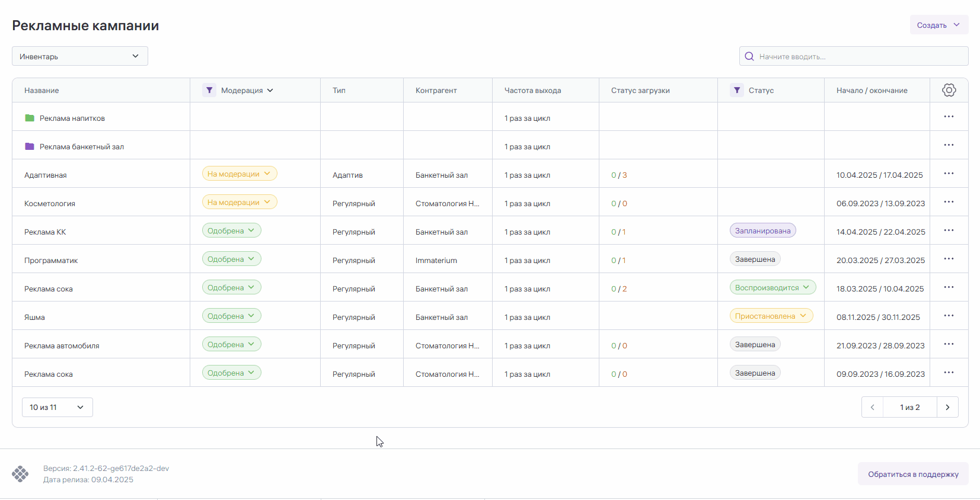Go to the next page arrow
Viewport: 980px width, 500px height.
(947, 407)
